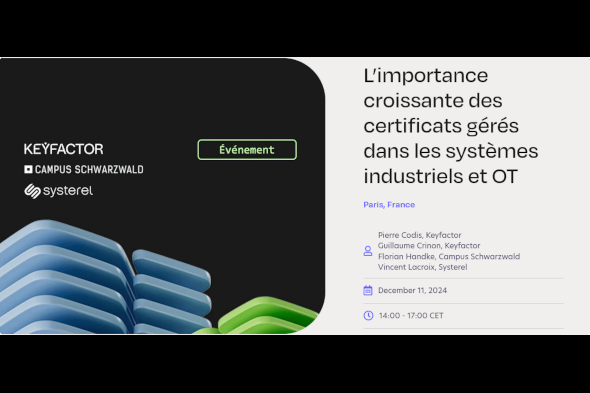Click the blue stacked shapes graphic
The width and height of the screenshot is (590, 393).
point(105,278)
